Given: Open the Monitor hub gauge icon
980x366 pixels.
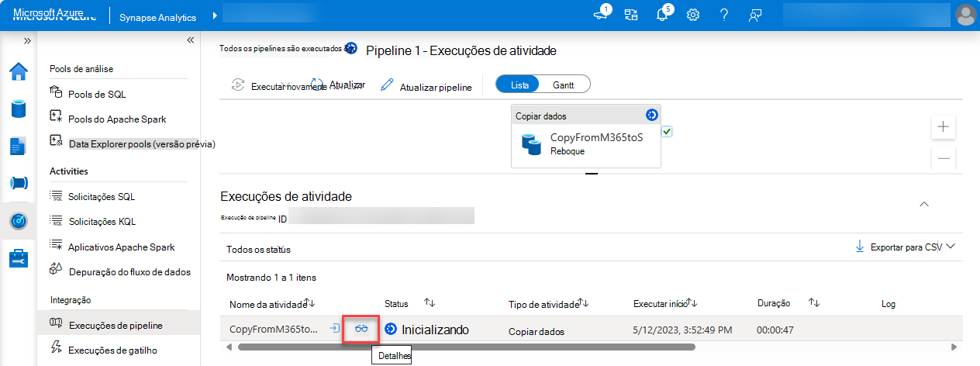Looking at the screenshot, I should pos(19,221).
